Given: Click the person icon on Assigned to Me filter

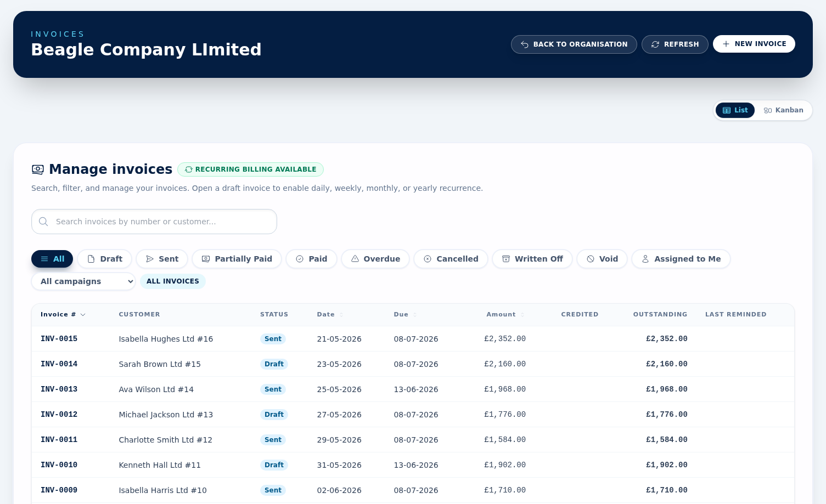Looking at the screenshot, I should [x=645, y=259].
